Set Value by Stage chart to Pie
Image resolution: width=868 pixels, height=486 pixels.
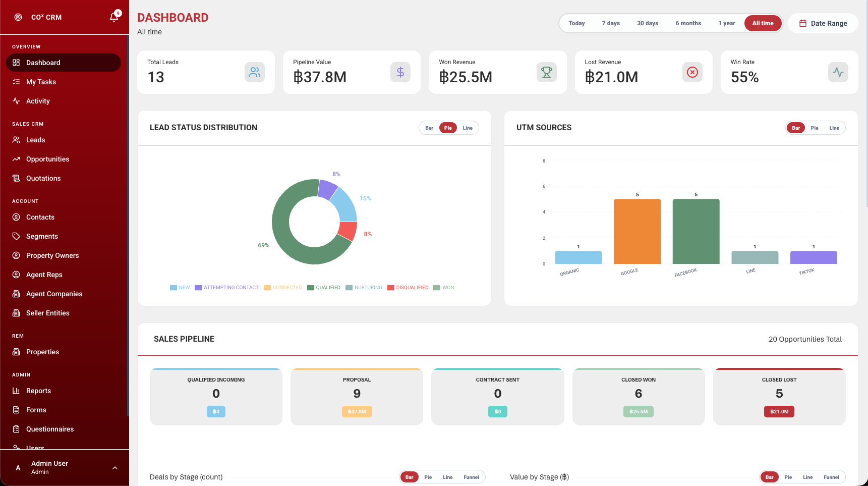pos(788,477)
